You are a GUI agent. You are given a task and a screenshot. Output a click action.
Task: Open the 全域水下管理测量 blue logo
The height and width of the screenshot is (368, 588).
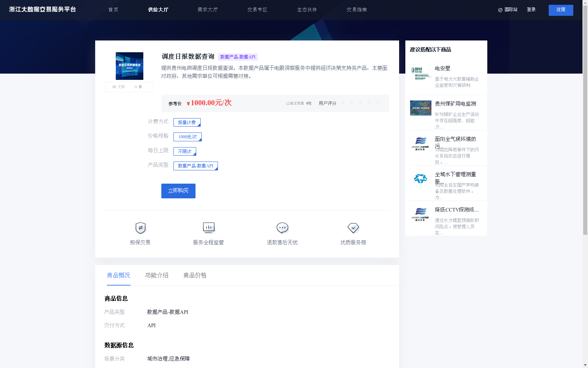[421, 179]
